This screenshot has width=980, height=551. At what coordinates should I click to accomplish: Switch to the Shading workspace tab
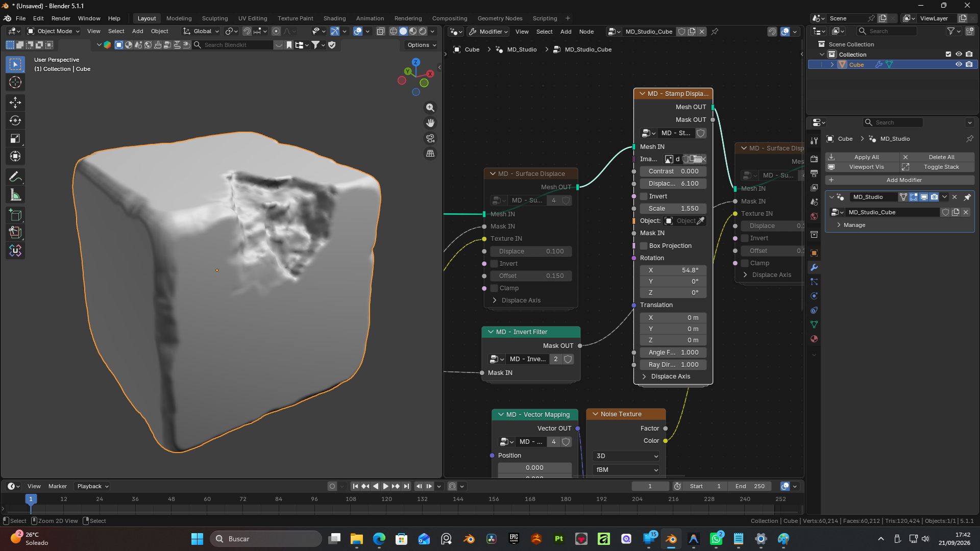tap(334, 18)
